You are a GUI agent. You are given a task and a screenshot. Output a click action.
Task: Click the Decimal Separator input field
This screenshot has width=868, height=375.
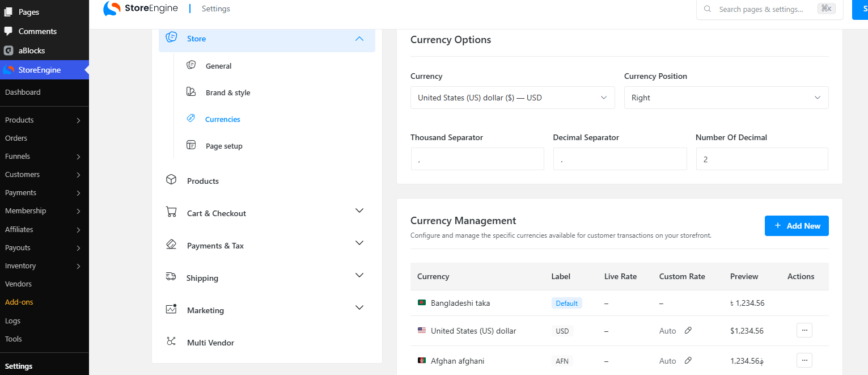tap(620, 159)
